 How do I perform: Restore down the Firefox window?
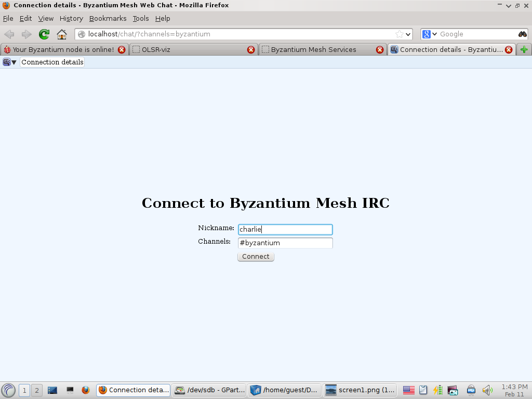[x=517, y=5]
